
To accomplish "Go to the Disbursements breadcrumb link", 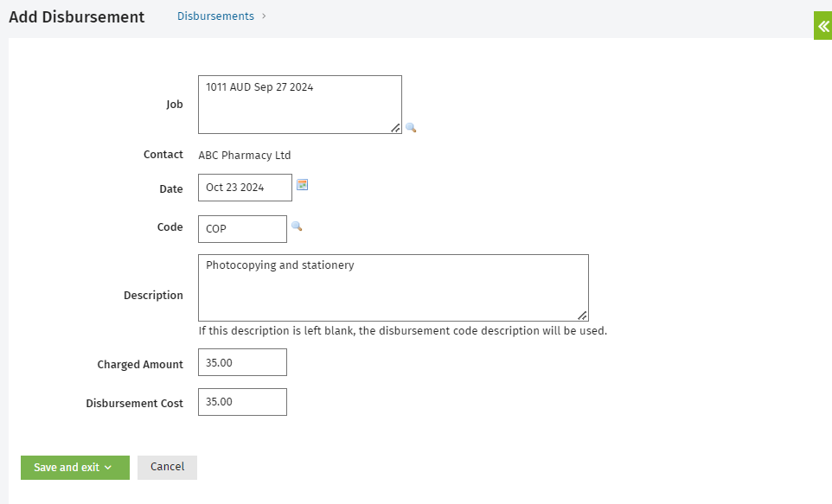I will point(215,16).
